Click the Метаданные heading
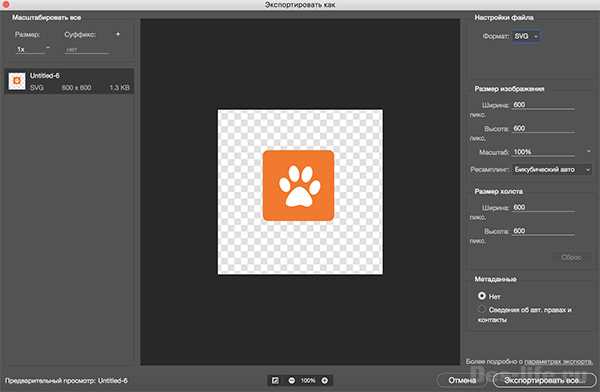 496,279
